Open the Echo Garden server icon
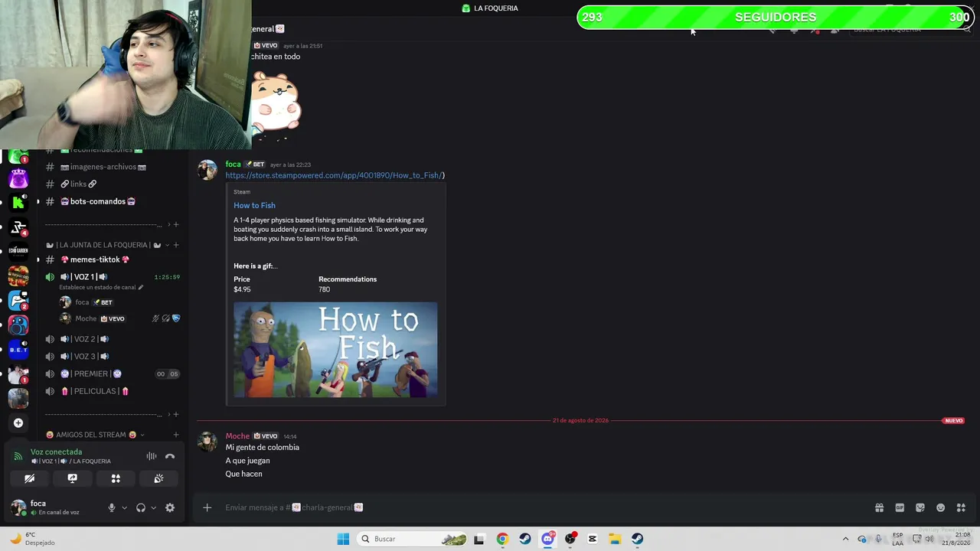This screenshot has width=980, height=551. [18, 250]
